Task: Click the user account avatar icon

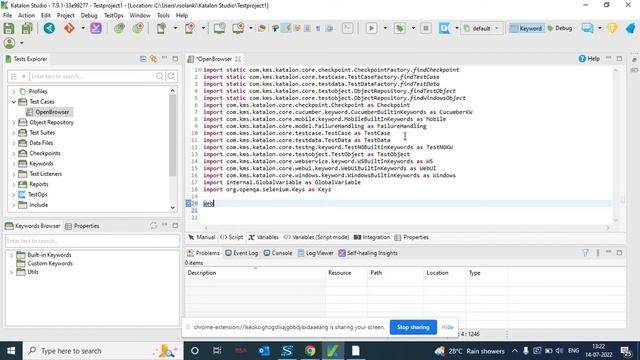Action: [9, 43]
